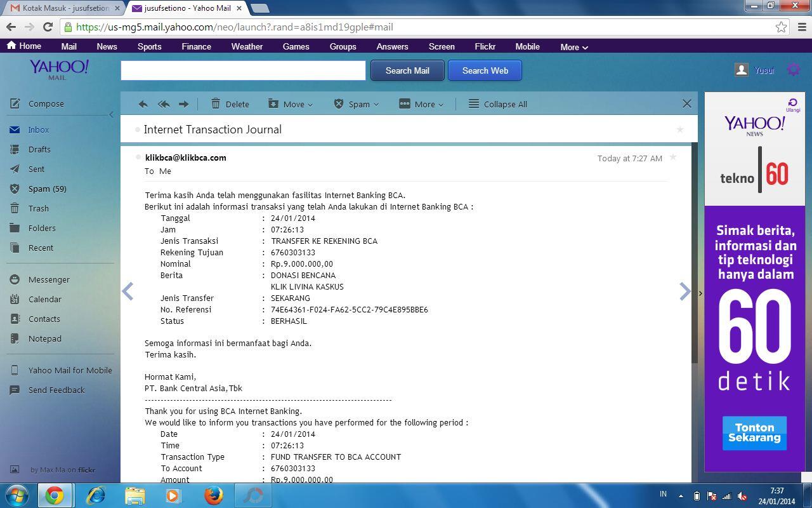Click the Compose pencil icon
812x508 pixels.
point(15,104)
